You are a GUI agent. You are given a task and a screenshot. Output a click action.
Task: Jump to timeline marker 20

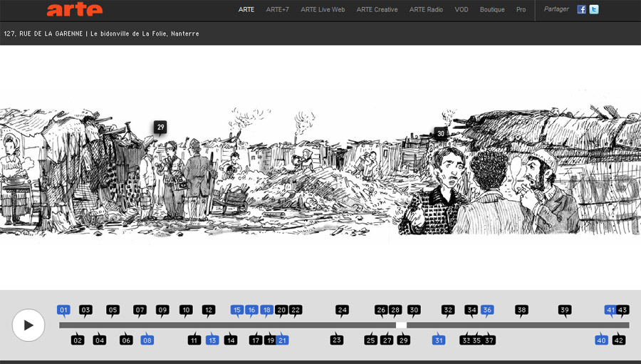[x=281, y=310]
